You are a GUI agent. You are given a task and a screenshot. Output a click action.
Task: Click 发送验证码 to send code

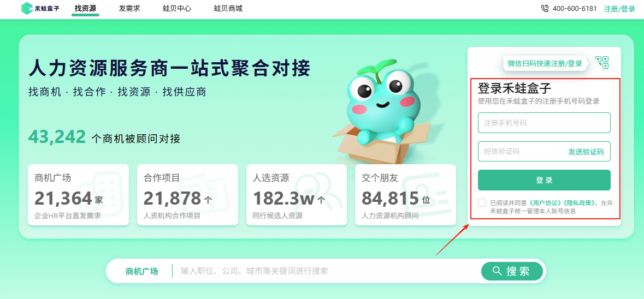pos(586,151)
